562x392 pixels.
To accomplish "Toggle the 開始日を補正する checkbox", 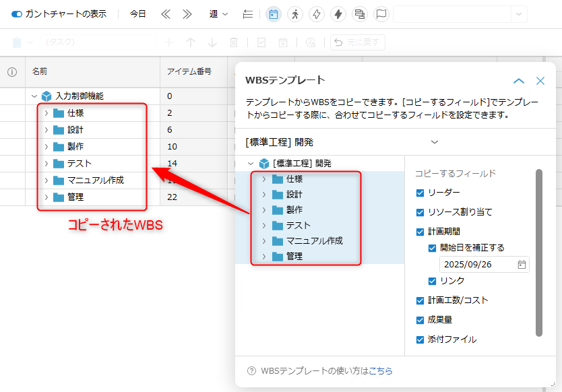I will [433, 248].
